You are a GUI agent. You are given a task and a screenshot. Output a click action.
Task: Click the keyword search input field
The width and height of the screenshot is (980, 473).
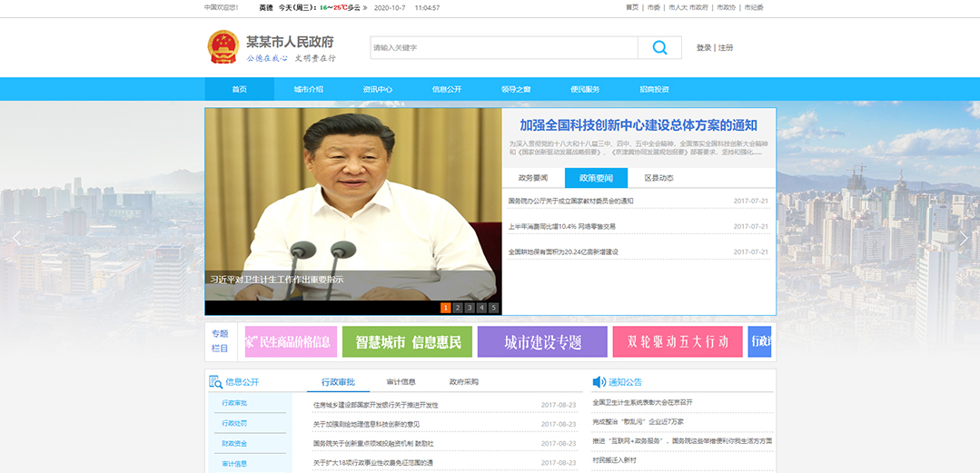[503, 48]
